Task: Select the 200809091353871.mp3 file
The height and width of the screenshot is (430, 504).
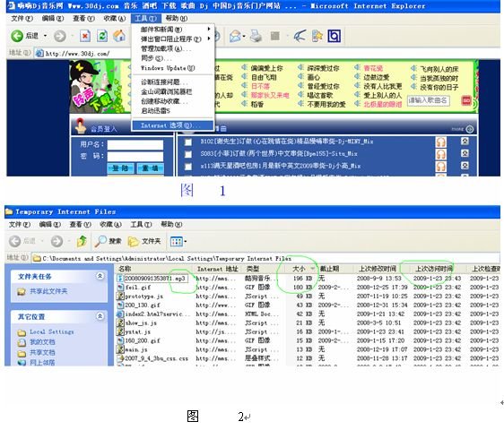Action: pyautogui.click(x=155, y=278)
